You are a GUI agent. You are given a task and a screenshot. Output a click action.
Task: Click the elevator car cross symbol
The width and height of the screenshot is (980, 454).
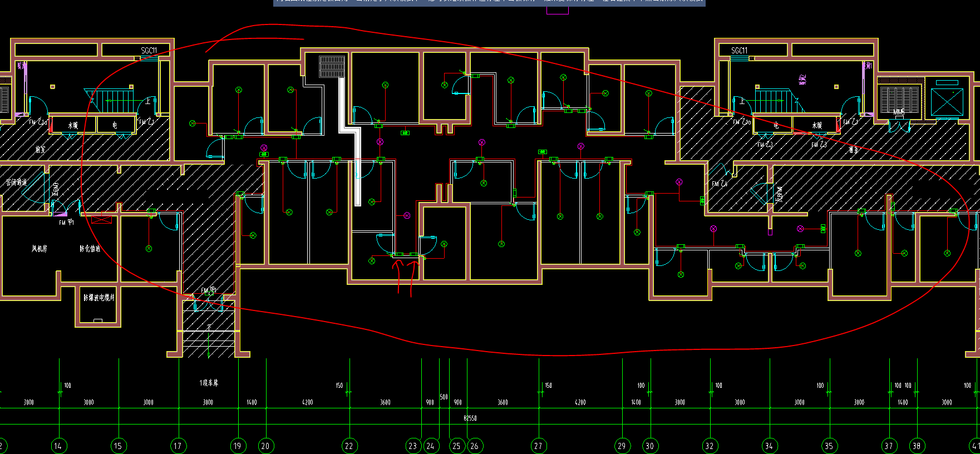click(947, 102)
